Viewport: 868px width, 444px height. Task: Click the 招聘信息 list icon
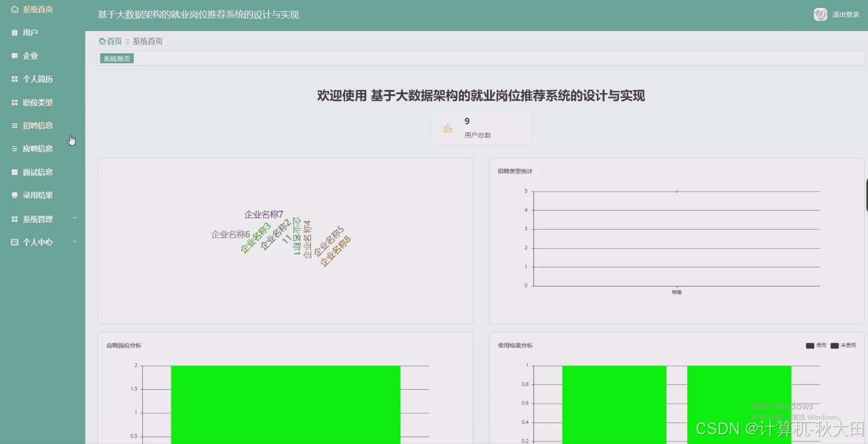[15, 126]
